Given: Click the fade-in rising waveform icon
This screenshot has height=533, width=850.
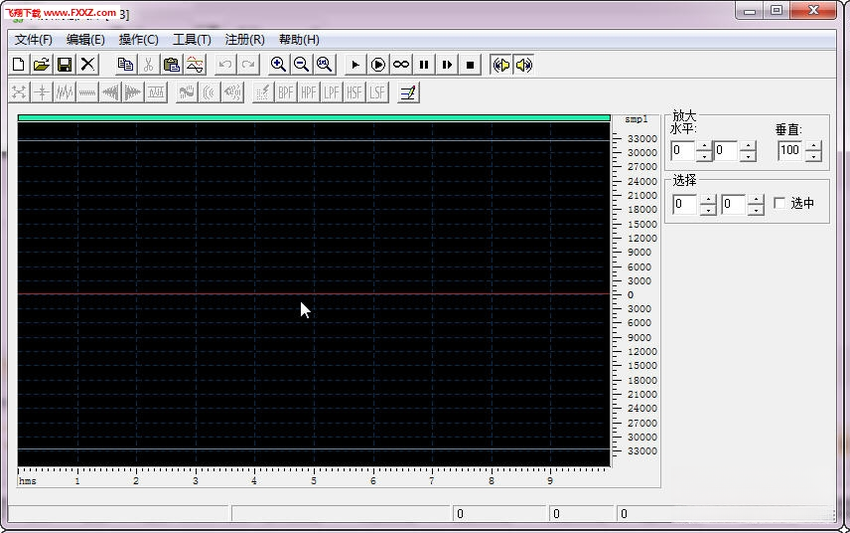Looking at the screenshot, I should (x=110, y=93).
